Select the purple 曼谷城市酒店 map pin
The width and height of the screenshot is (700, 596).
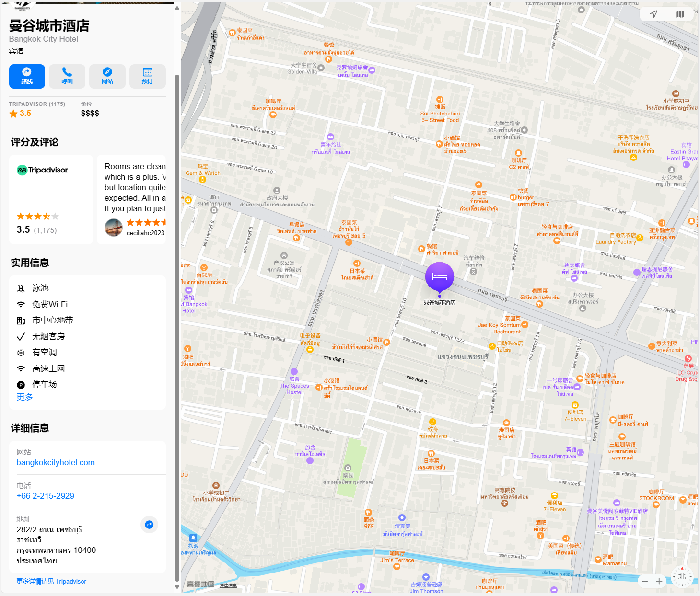tap(440, 277)
